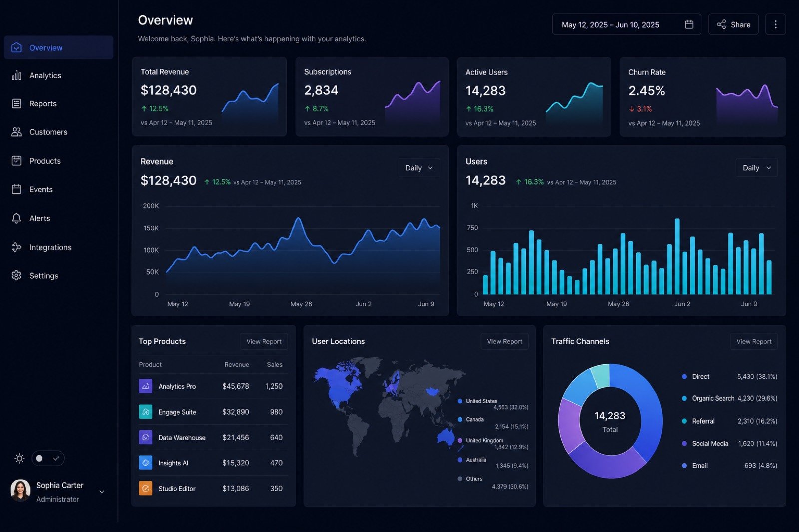The height and width of the screenshot is (532, 799).
Task: Click the Social Media legend color dot
Action: 684,443
